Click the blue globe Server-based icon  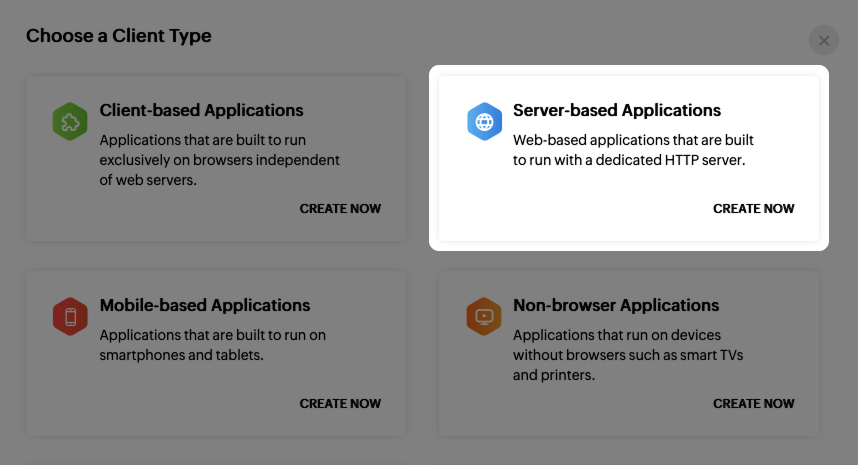pyautogui.click(x=484, y=123)
